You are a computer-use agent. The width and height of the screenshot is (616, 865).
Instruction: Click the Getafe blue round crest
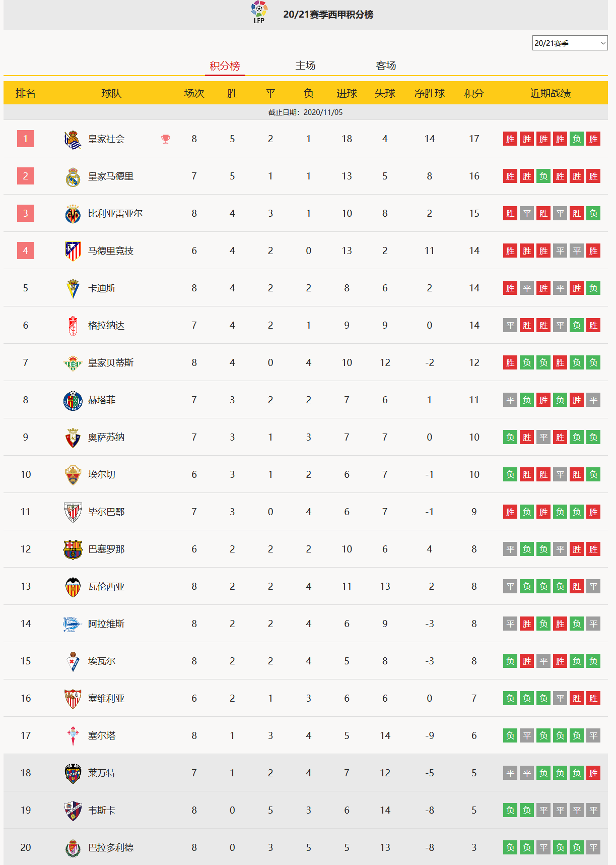pyautogui.click(x=73, y=400)
